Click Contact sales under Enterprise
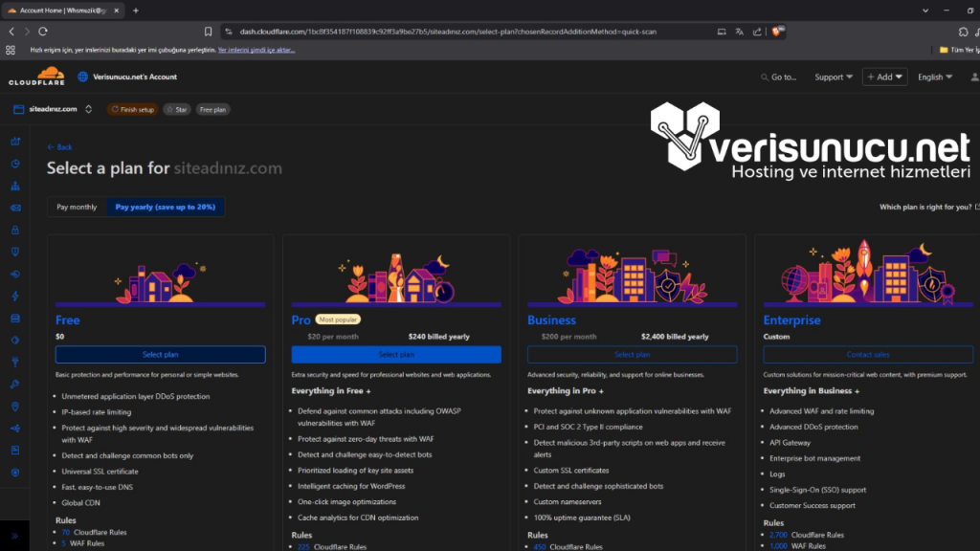This screenshot has width=980, height=551. (868, 354)
